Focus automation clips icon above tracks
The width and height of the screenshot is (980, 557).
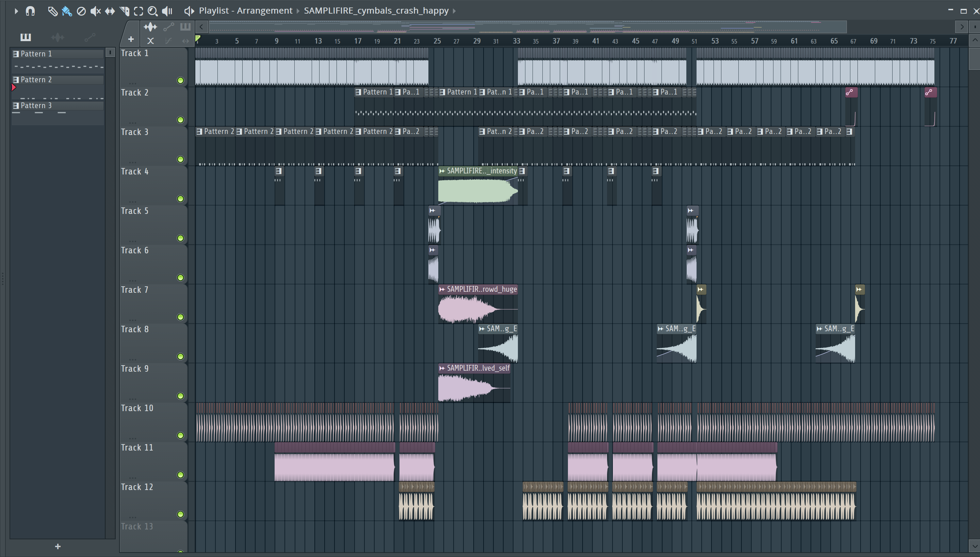click(x=168, y=27)
